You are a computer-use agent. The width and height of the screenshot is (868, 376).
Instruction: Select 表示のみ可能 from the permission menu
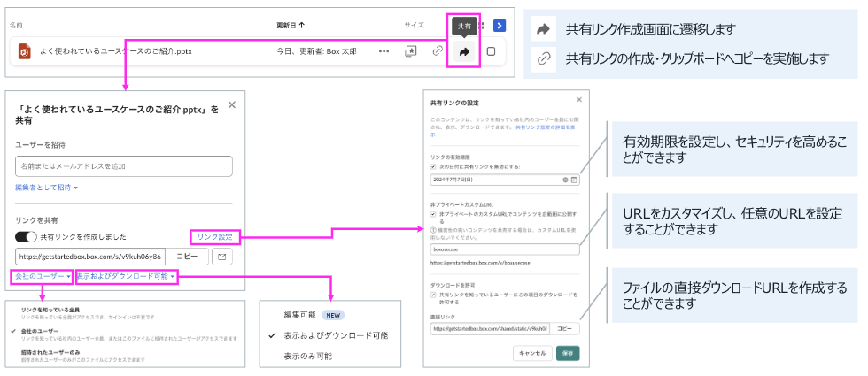307,356
